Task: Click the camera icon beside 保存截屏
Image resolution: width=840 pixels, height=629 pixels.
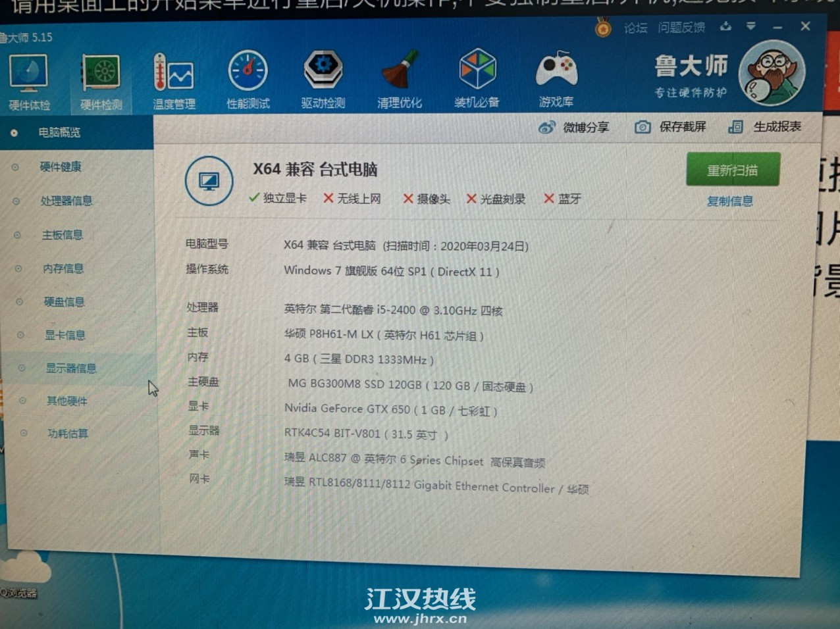Action: click(x=643, y=127)
